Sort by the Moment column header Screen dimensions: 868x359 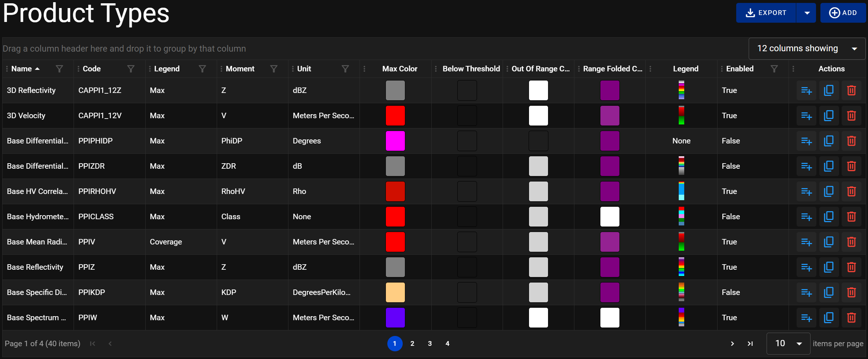240,69
